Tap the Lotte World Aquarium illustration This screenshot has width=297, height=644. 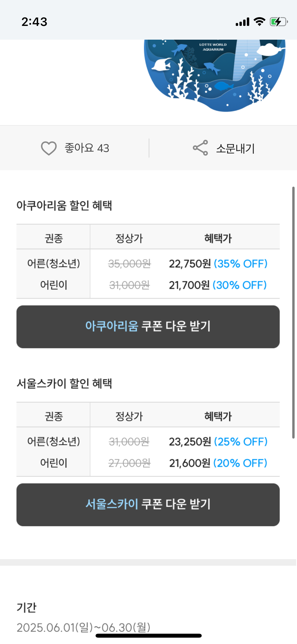point(214,74)
